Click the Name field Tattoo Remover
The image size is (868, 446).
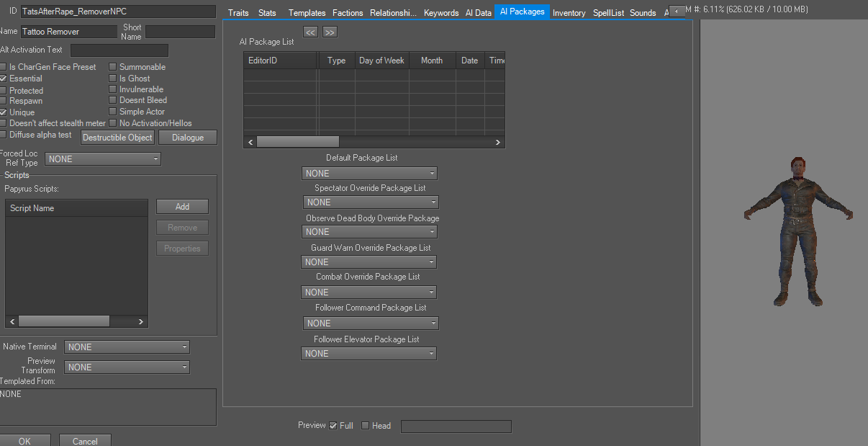(x=68, y=32)
